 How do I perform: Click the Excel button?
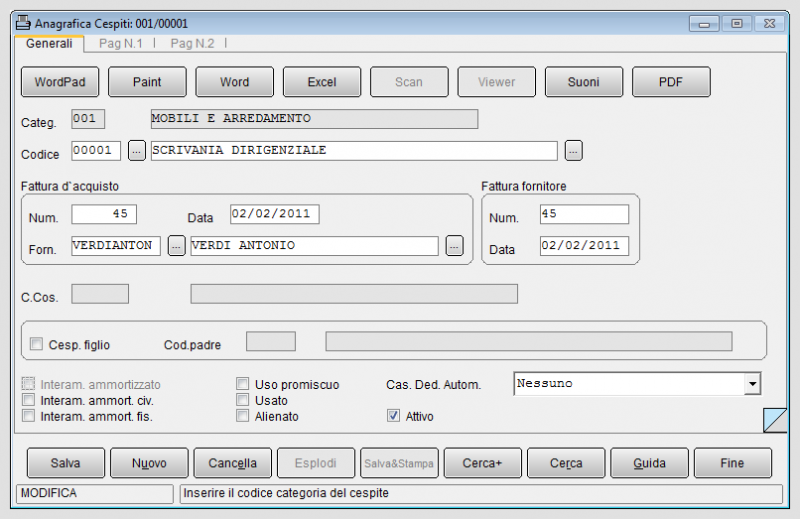point(322,82)
